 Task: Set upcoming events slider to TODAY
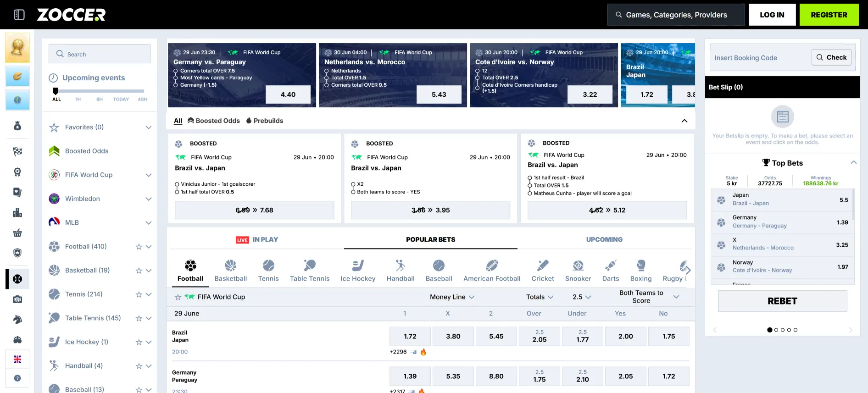121,99
